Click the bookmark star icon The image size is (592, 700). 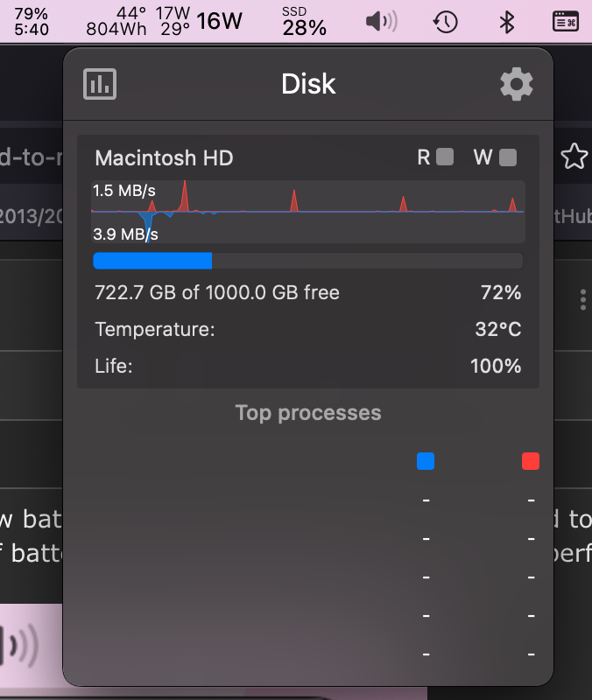coord(574,157)
